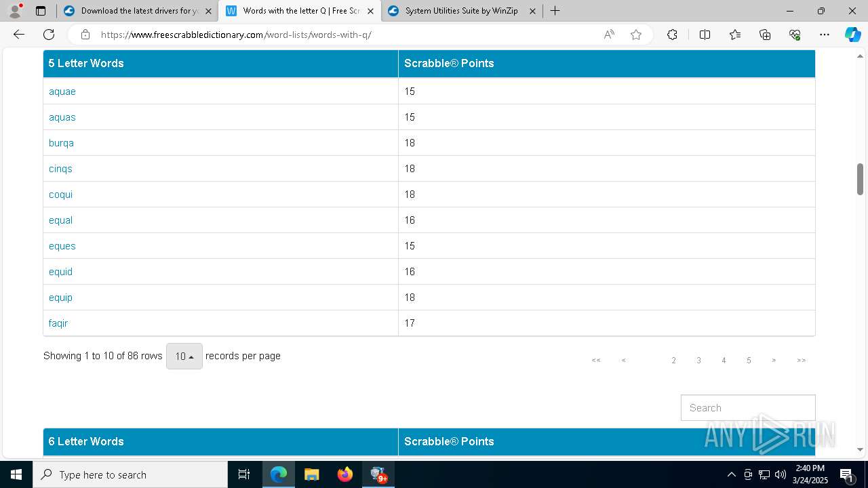Jump to last page with >> button
Viewport: 868px width, 488px height.
tap(802, 361)
